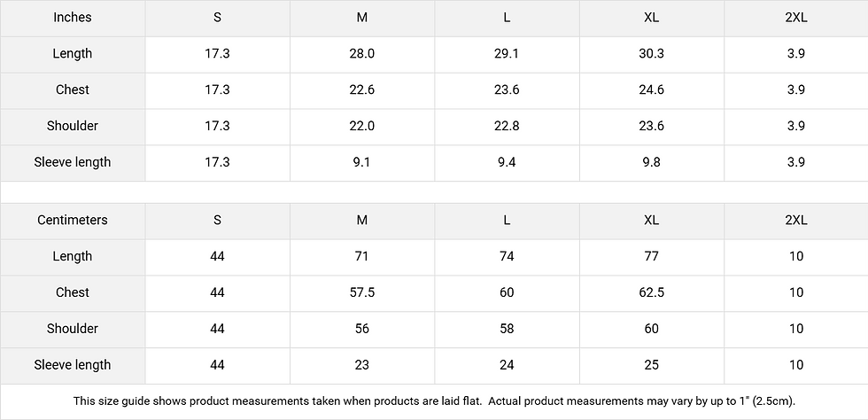868x420 pixels.
Task: Click the 23.6 chest value for size L
Action: (507, 89)
